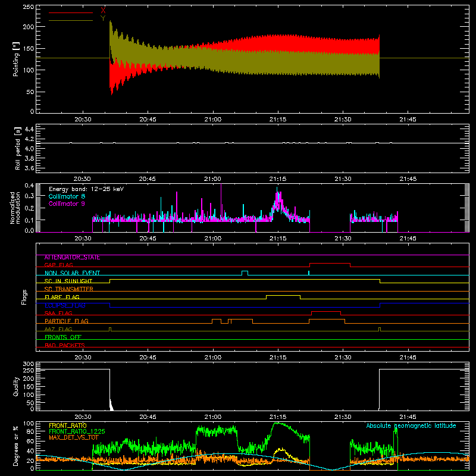Click the 21:00 tick label under Pointing plot
The width and height of the screenshot is (476, 476).
(x=213, y=120)
